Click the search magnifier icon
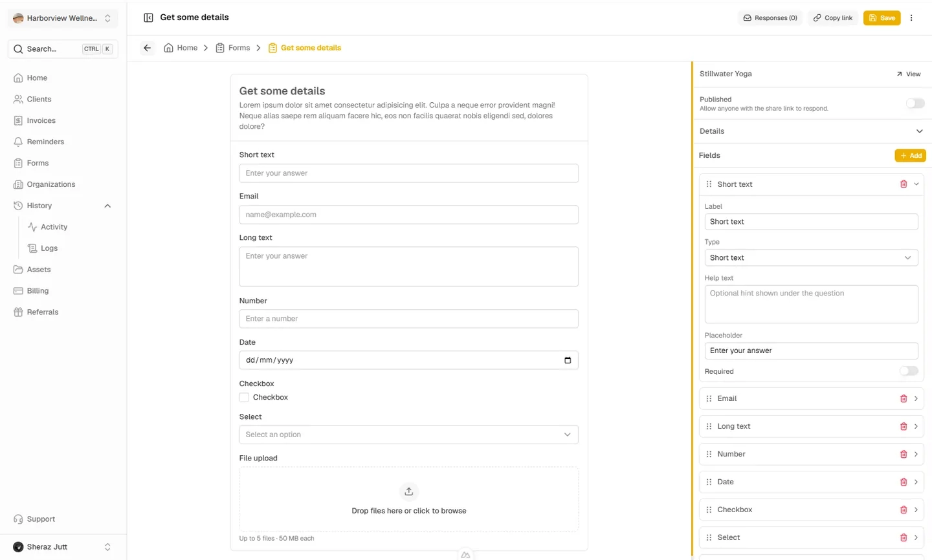Screen dimensions: 932x560 (18, 48)
